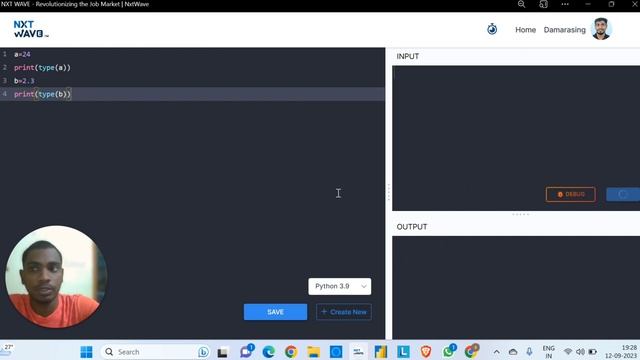Click the volume speaker tray icon
The height and width of the screenshot is (360, 640).
pos(580,351)
